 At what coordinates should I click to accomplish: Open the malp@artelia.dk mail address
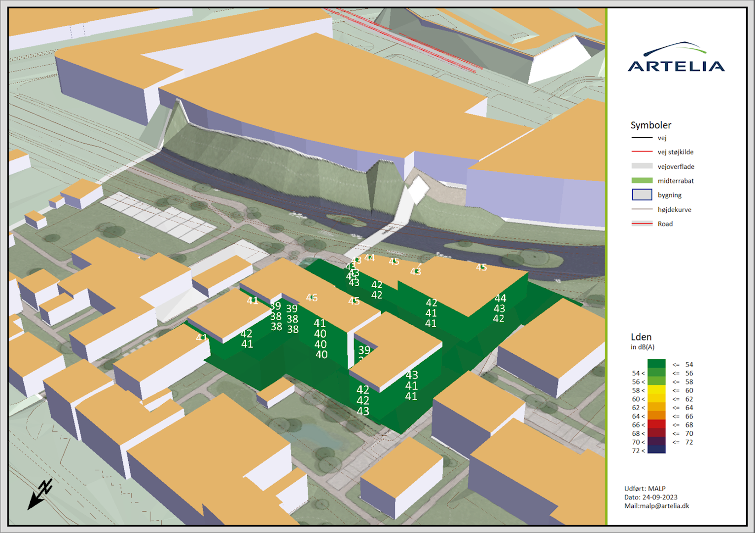point(656,506)
